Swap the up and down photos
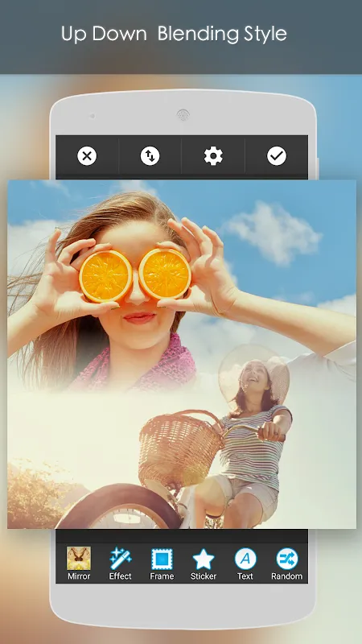 coord(150,156)
